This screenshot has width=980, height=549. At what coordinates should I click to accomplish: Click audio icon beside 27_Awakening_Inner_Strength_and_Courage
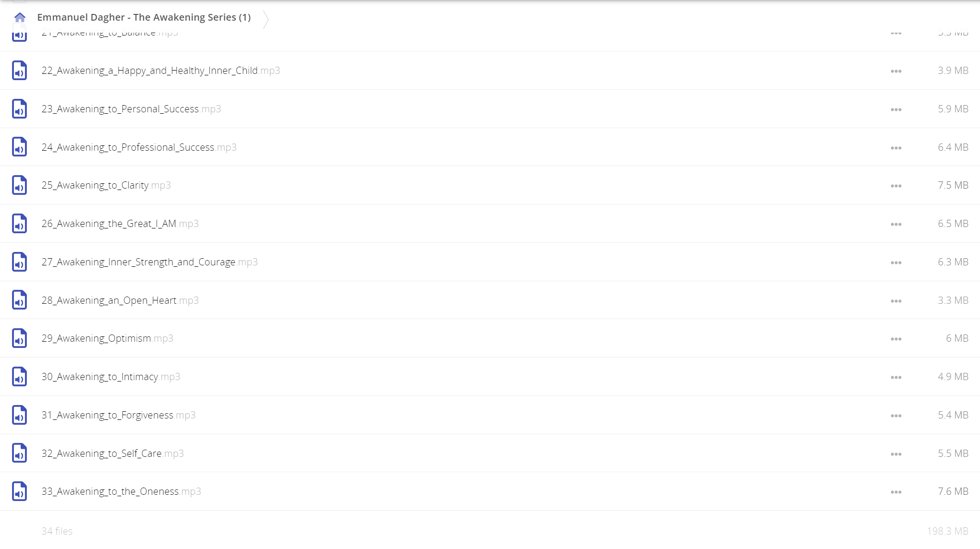[19, 262]
